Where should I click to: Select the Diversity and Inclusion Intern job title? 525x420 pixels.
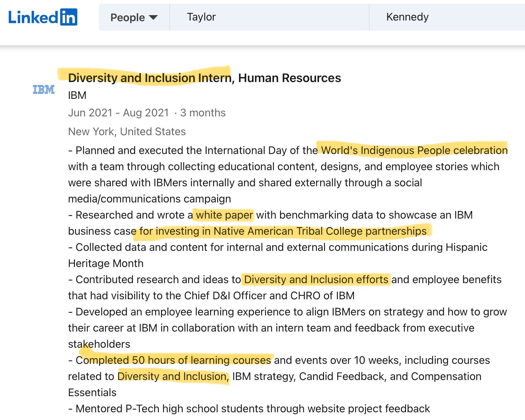pyautogui.click(x=150, y=78)
